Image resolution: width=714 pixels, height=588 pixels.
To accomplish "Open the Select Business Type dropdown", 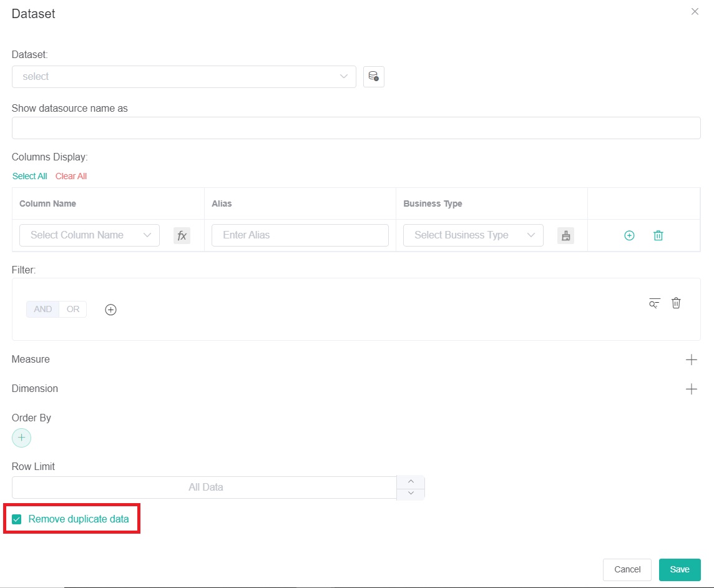I will pyautogui.click(x=472, y=235).
